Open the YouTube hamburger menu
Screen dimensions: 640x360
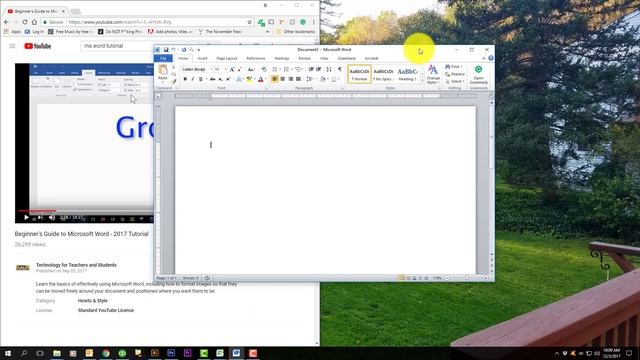[12, 46]
